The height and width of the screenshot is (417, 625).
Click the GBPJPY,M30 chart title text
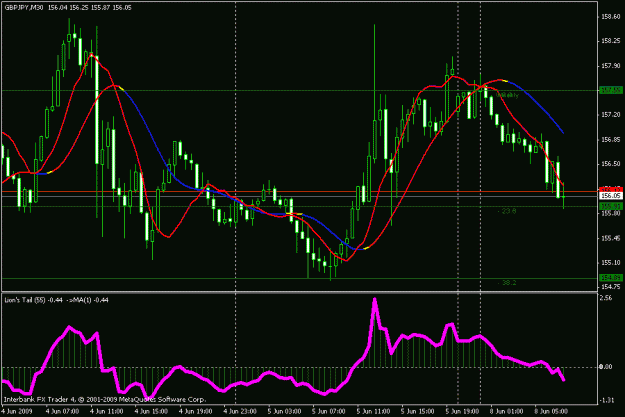click(24, 8)
